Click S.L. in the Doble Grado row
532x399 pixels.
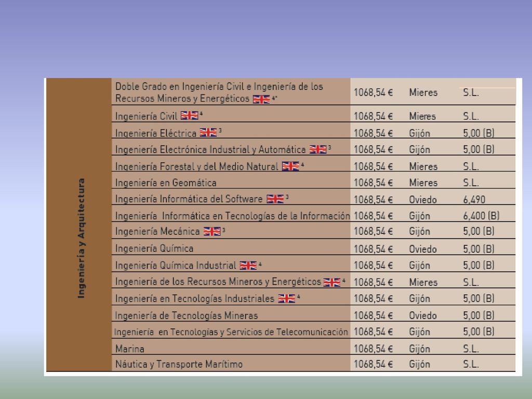471,92
